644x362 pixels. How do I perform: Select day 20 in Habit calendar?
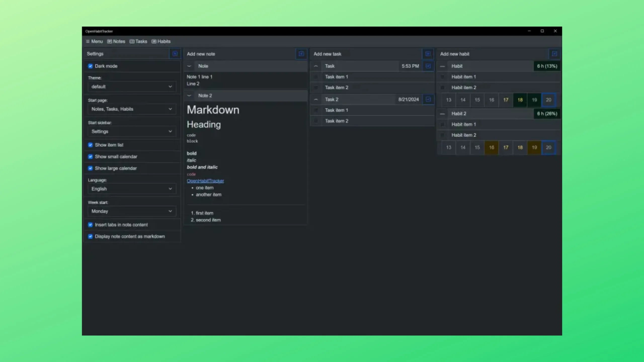tap(549, 100)
